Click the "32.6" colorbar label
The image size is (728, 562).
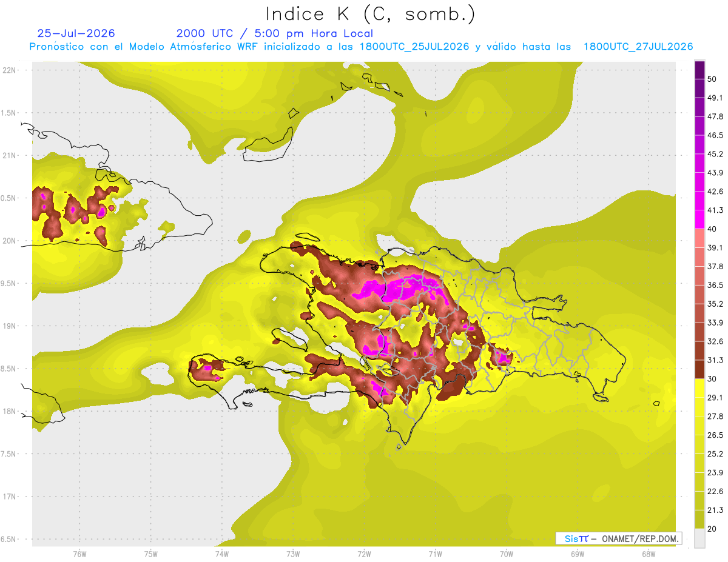[x=715, y=341]
